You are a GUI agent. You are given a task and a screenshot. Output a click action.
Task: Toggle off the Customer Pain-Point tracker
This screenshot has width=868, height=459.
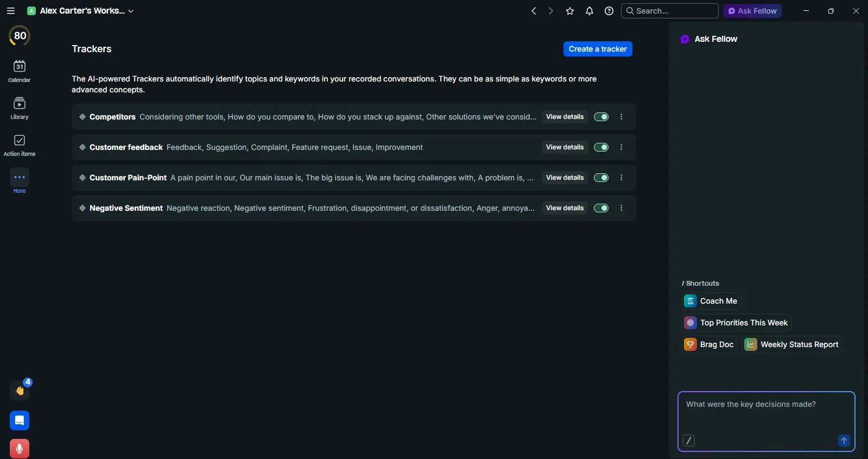point(601,178)
